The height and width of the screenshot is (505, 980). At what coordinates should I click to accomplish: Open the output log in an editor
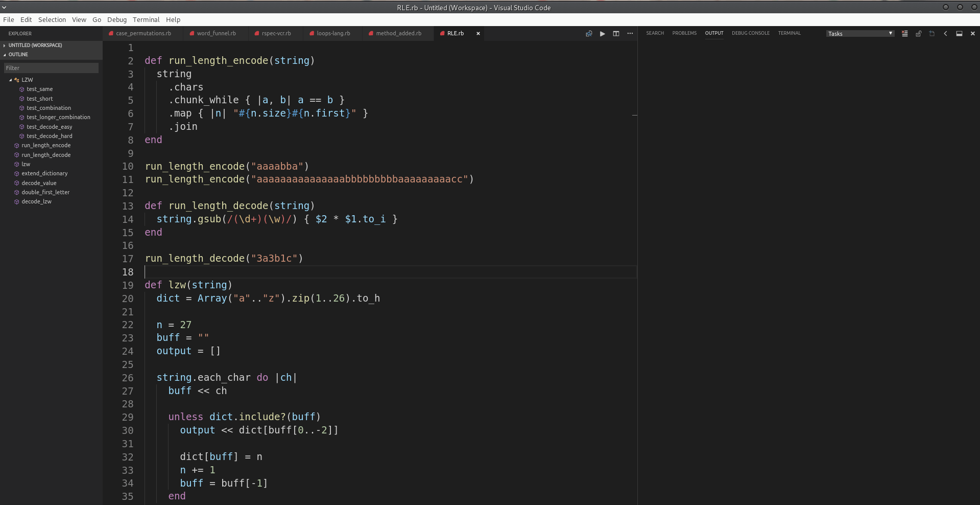(x=931, y=34)
